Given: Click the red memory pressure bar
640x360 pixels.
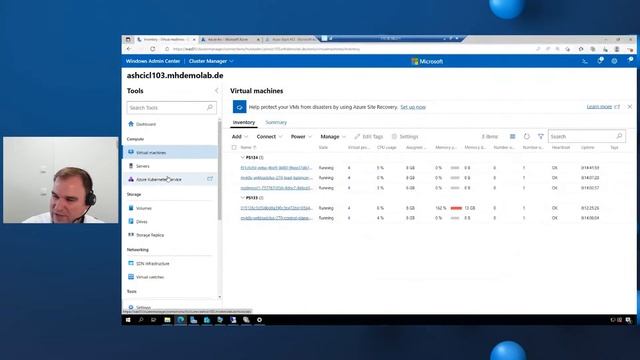Looking at the screenshot, I should coord(456,208).
